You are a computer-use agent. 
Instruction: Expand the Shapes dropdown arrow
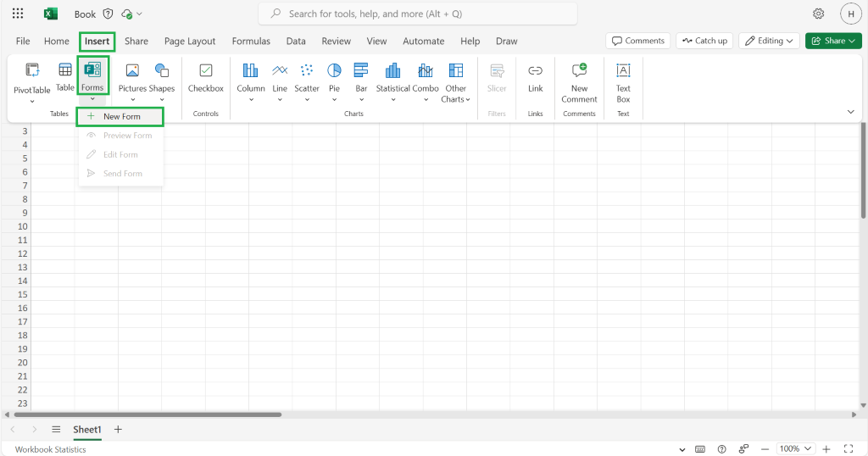pyautogui.click(x=162, y=100)
